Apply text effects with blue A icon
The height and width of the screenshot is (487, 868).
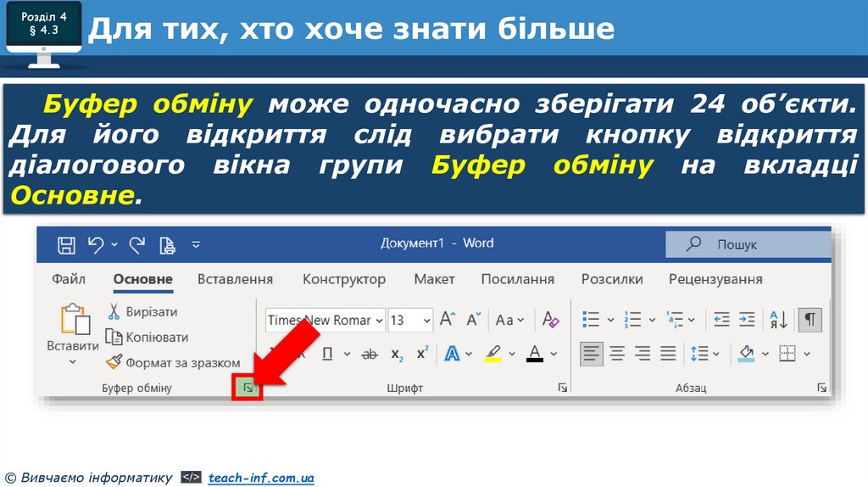453,354
